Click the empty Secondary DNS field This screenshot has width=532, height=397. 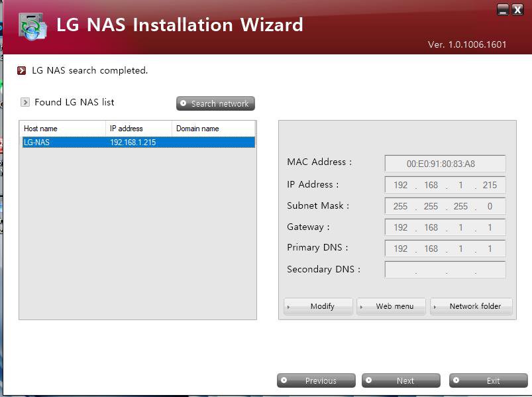[445, 270]
